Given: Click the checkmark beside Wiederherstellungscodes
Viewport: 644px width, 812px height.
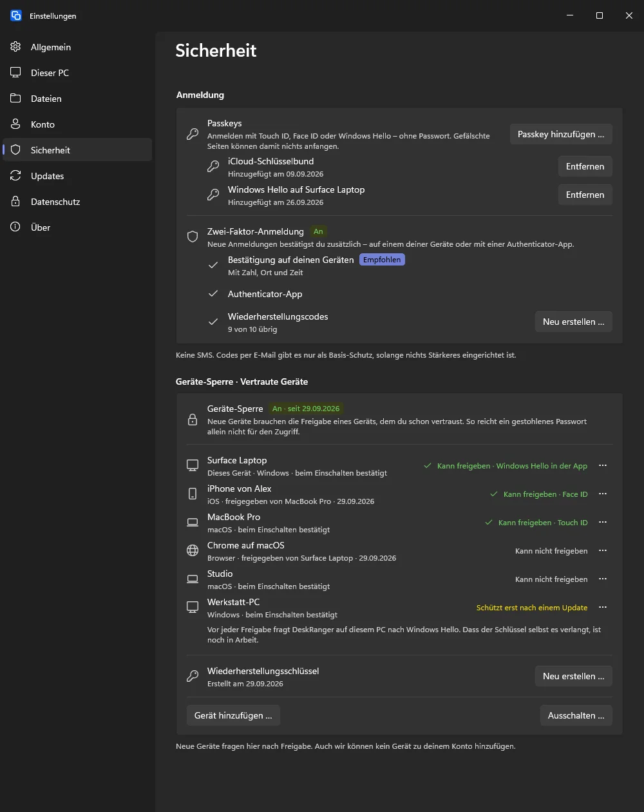Looking at the screenshot, I should 213,322.
